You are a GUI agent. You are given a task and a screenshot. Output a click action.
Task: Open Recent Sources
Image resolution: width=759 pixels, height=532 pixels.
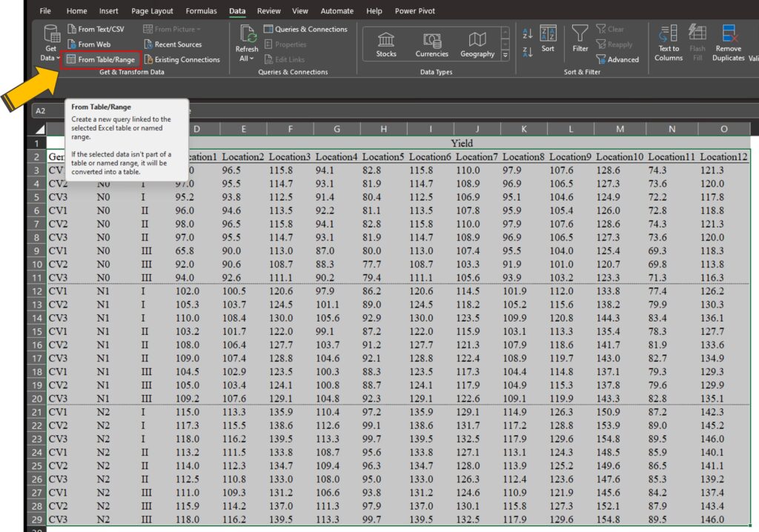[177, 44]
